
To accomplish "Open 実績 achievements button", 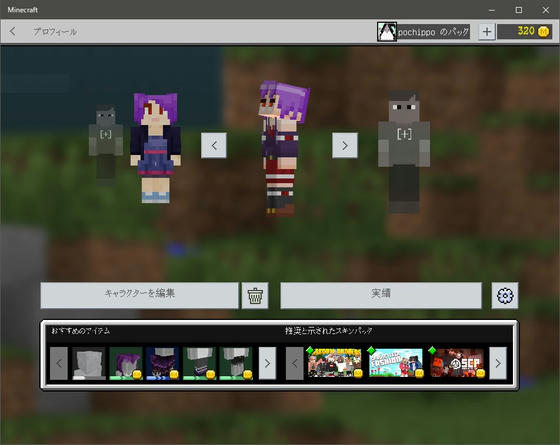I will [381, 295].
